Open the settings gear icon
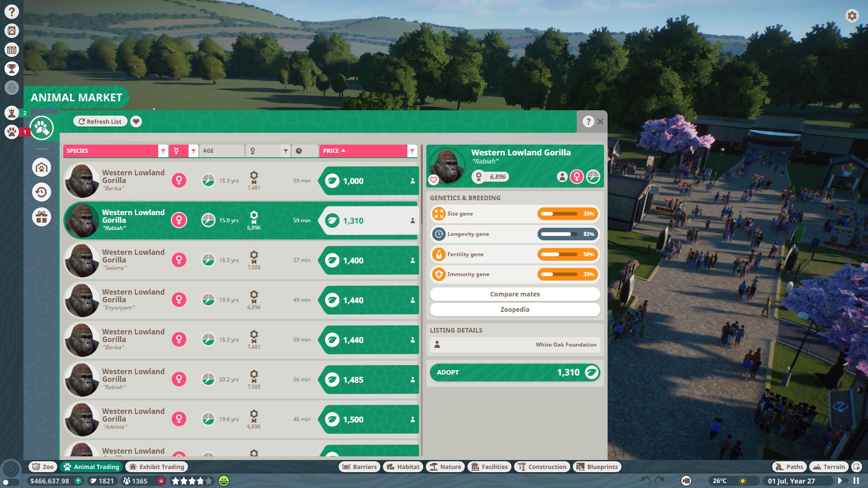The width and height of the screenshot is (868, 488). click(852, 16)
